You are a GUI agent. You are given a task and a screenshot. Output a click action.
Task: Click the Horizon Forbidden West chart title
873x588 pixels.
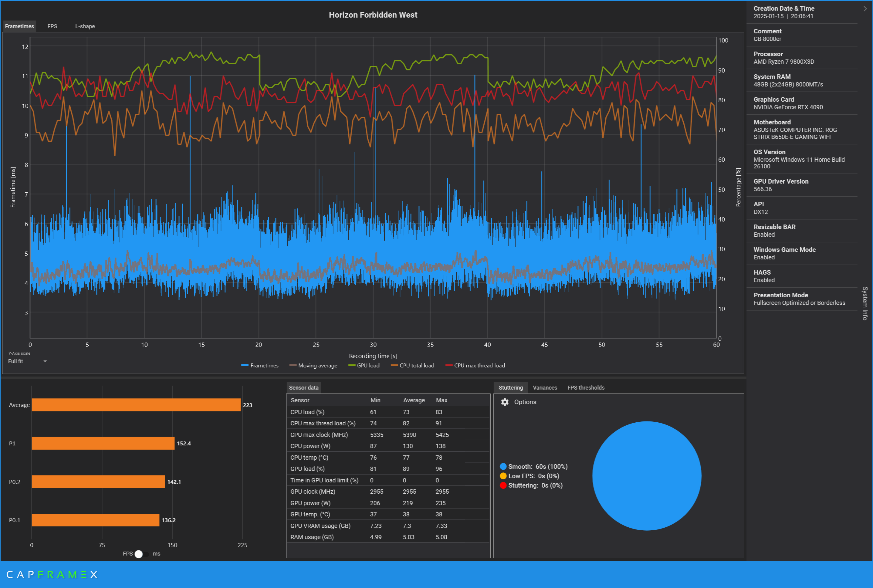coord(373,15)
